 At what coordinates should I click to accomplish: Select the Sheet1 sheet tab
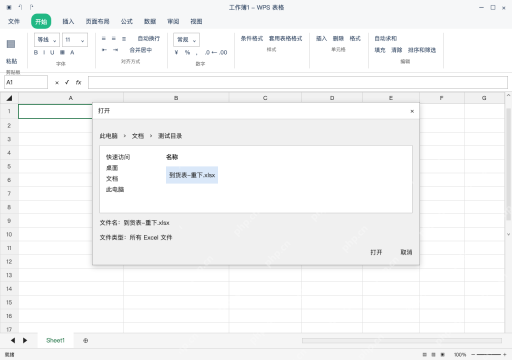pos(55,340)
